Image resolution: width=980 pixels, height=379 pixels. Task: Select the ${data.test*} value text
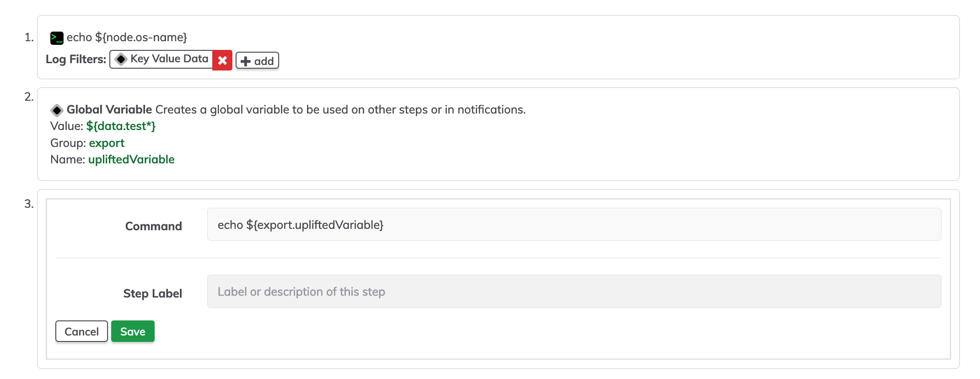pos(121,126)
